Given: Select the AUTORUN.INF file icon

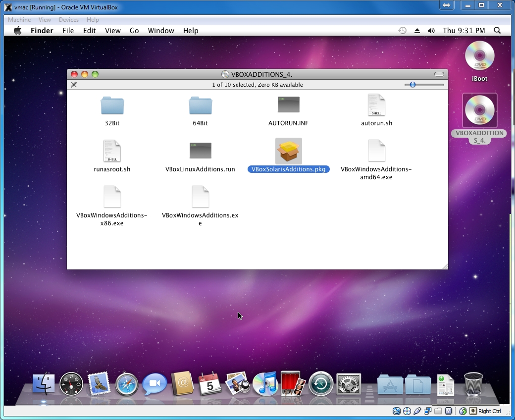Looking at the screenshot, I should coord(288,105).
